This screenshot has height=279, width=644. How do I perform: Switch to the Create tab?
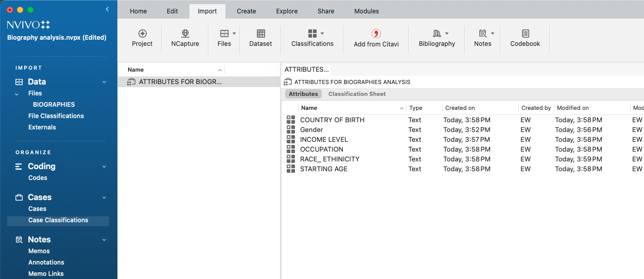click(247, 11)
